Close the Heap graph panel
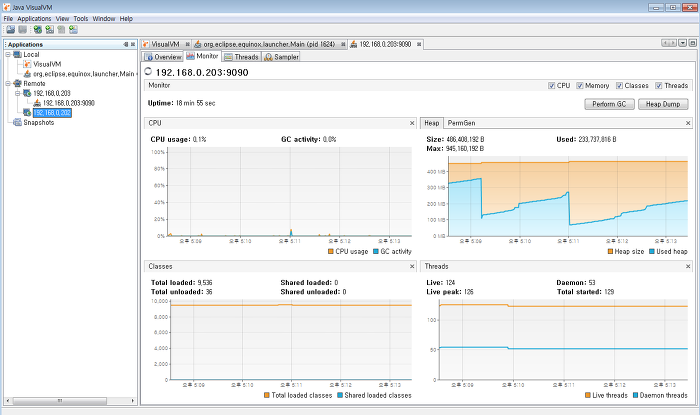 point(688,123)
